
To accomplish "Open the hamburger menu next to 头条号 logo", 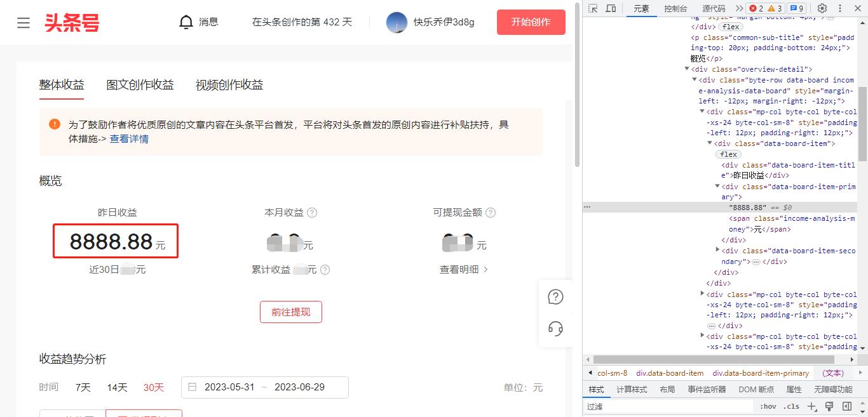I will (x=24, y=22).
